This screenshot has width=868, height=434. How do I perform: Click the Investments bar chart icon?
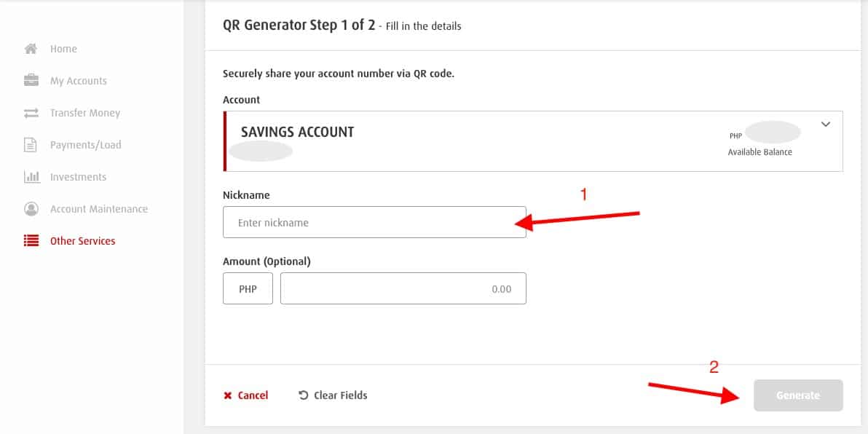pyautogui.click(x=31, y=177)
